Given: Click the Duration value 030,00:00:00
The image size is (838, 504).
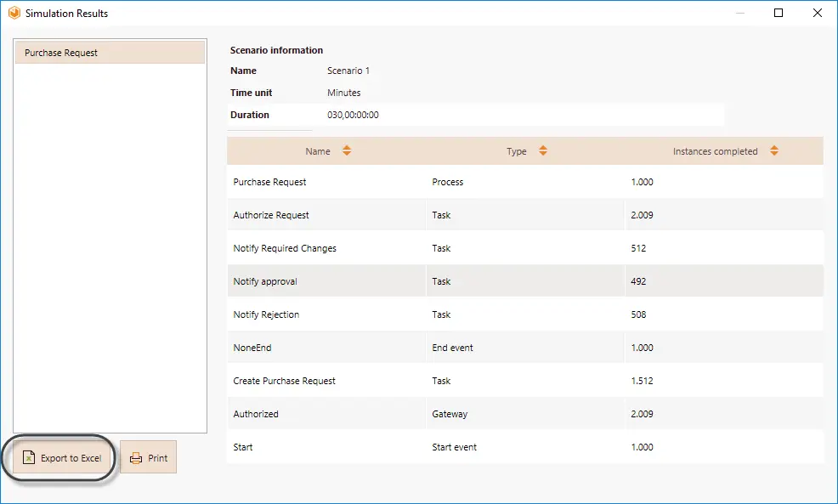Looking at the screenshot, I should click(353, 115).
